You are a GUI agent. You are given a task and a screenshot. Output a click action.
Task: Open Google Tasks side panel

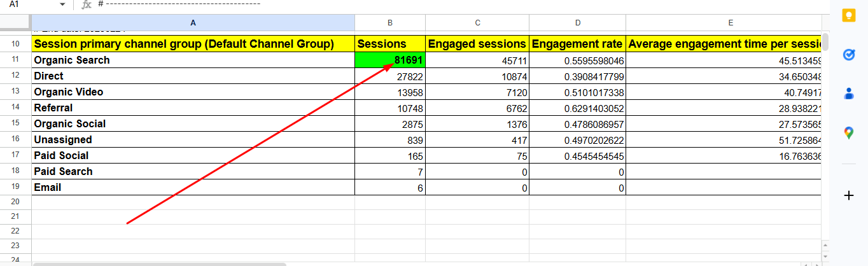(848, 55)
